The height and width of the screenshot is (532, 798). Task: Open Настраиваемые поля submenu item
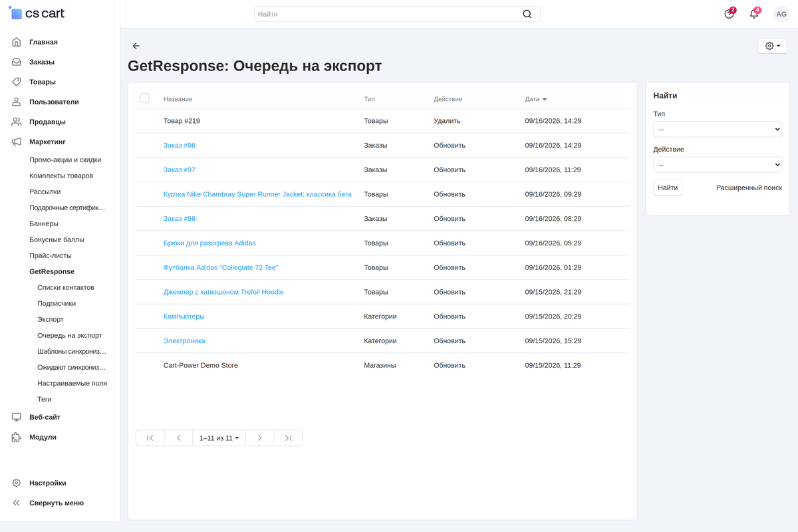pos(72,383)
